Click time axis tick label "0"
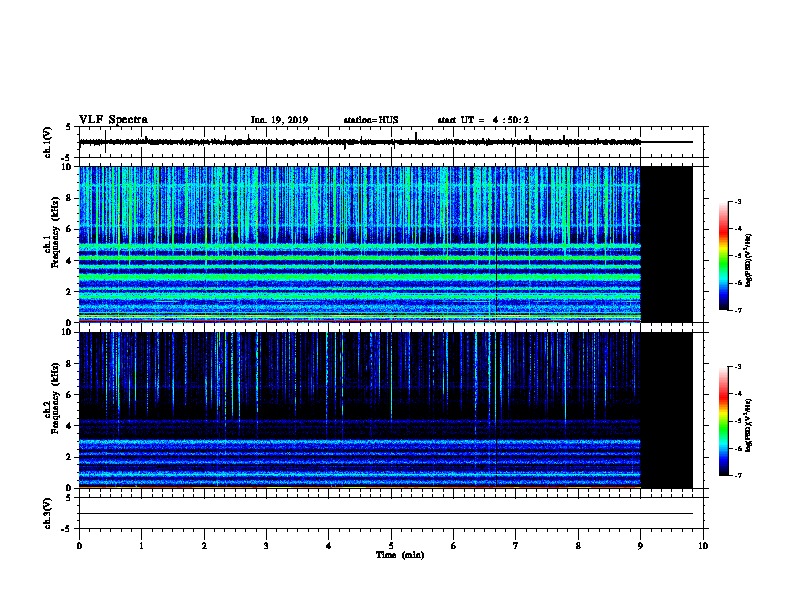This screenshot has width=792, height=612. [79, 545]
